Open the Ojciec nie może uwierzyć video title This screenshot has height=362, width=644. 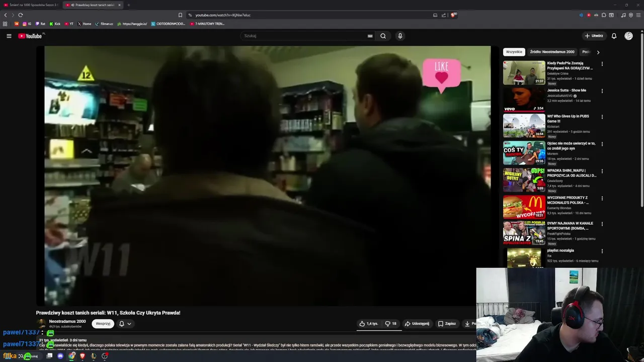(x=571, y=146)
